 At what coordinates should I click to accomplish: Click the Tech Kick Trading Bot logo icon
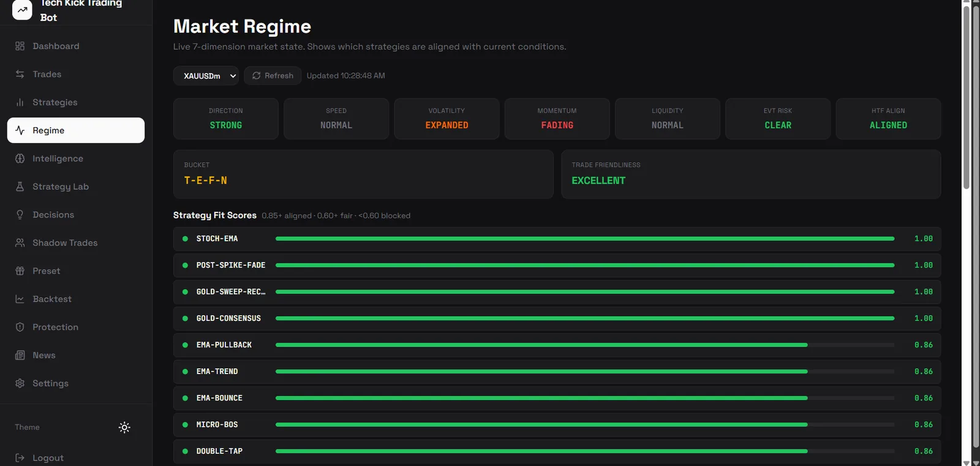(x=22, y=10)
